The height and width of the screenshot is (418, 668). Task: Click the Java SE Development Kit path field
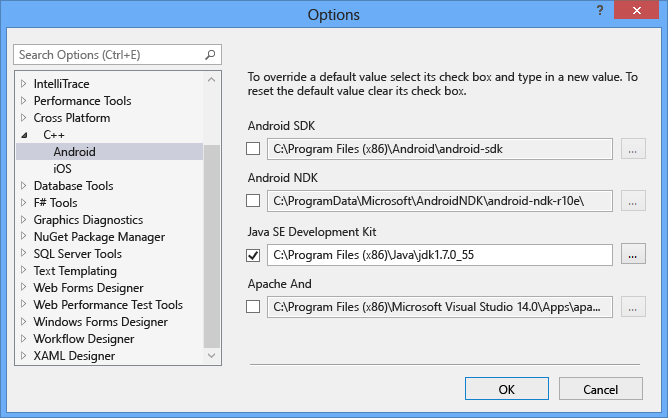tap(440, 254)
